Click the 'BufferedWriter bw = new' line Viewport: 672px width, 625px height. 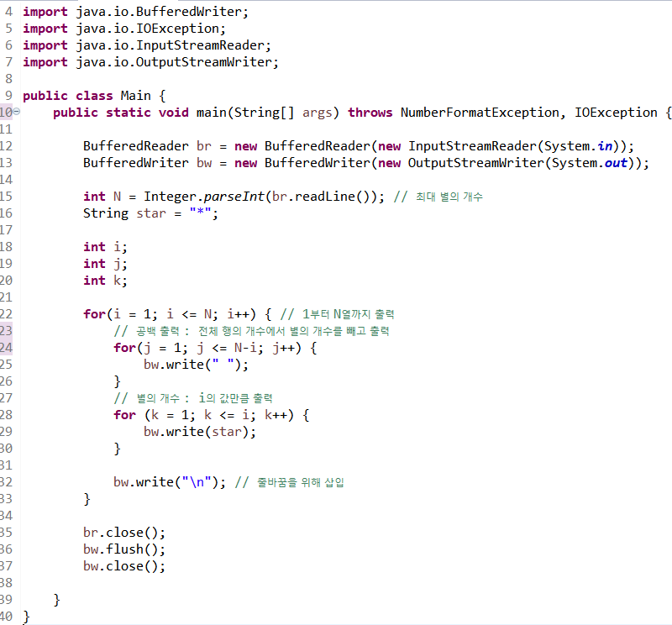[x=366, y=163]
